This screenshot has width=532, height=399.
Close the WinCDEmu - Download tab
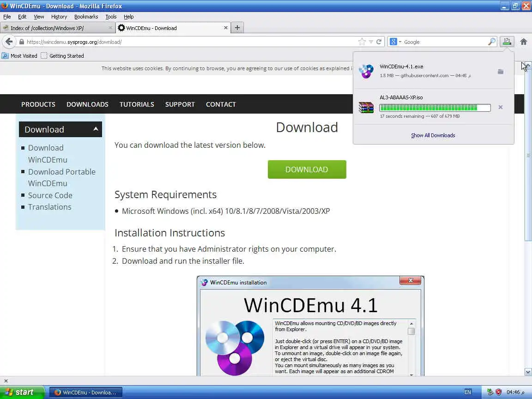(x=226, y=28)
